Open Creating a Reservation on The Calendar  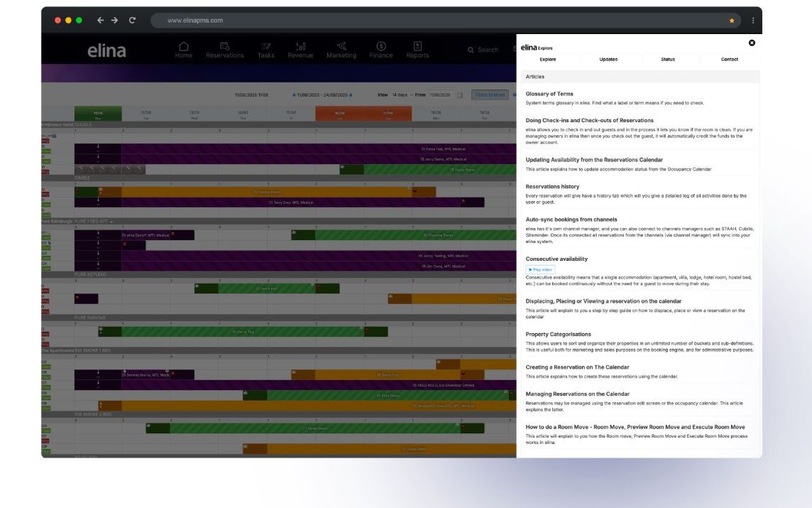pyautogui.click(x=577, y=367)
